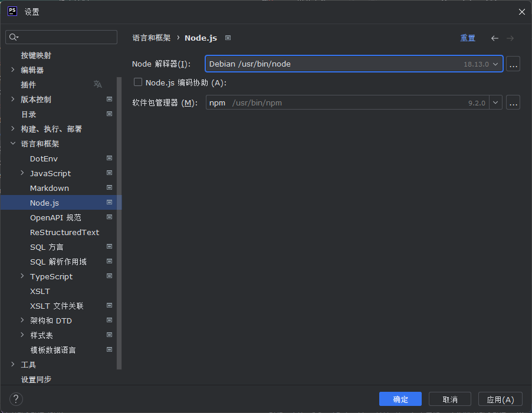Click project-level icon beside DotEnv
Image resolution: width=532 pixels, height=413 pixels.
click(x=109, y=158)
